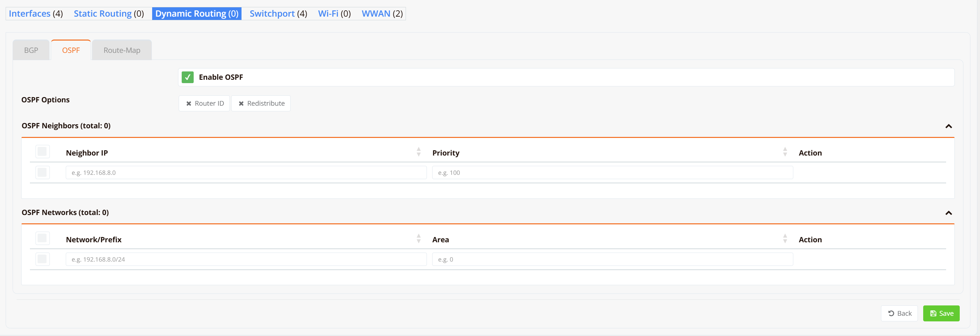
Task: Select all rows in Networks table header
Action: click(x=42, y=239)
